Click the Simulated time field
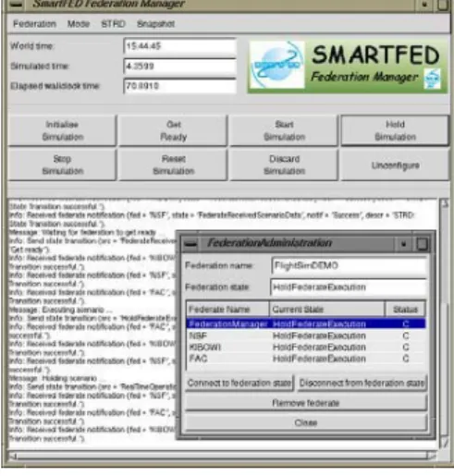 pyautogui.click(x=180, y=66)
